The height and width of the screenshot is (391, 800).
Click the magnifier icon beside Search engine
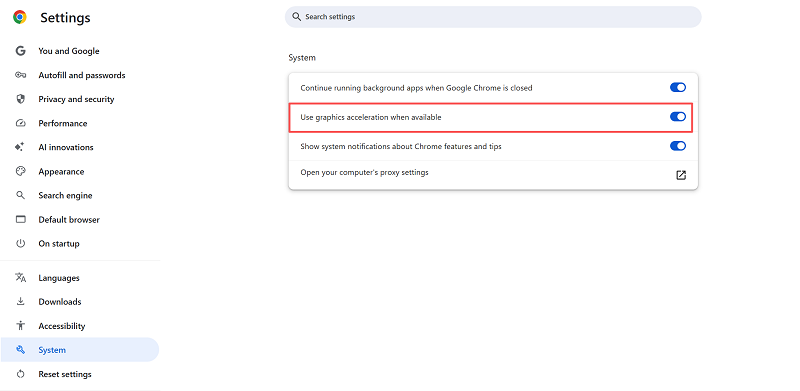[x=20, y=195]
